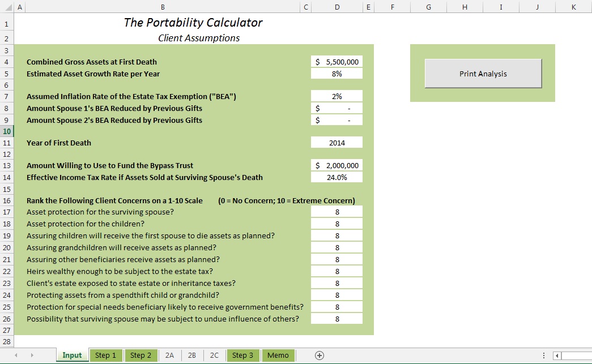Select column D header

click(337, 7)
